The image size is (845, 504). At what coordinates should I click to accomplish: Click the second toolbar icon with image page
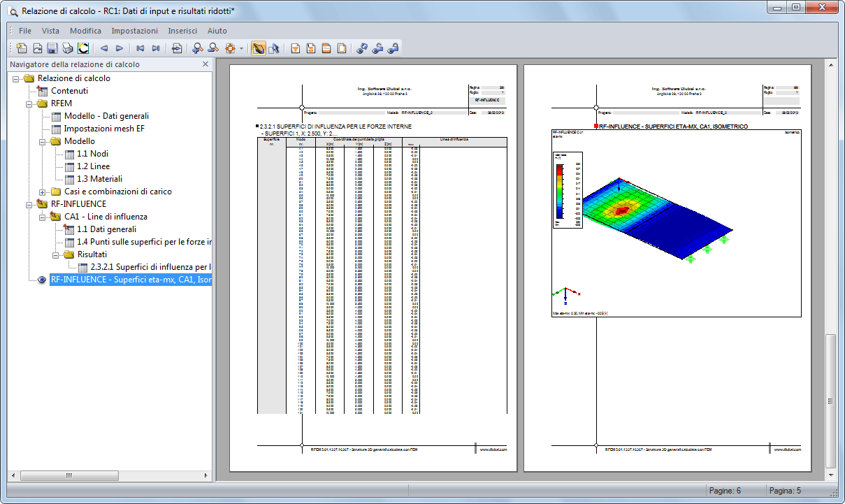[x=37, y=48]
